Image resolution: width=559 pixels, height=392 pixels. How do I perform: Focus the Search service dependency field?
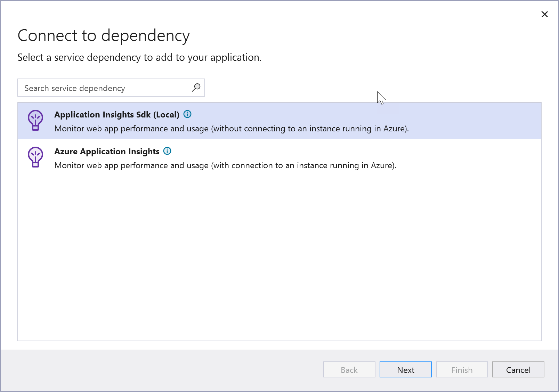111,88
